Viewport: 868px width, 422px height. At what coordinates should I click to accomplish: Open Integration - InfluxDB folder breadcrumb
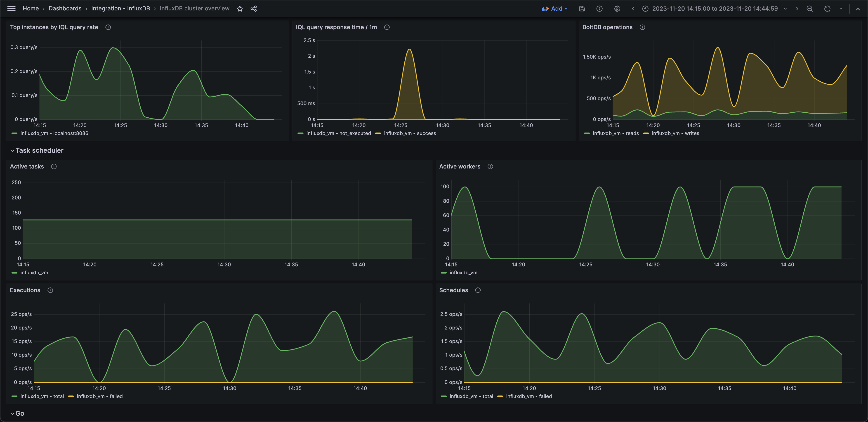click(120, 8)
